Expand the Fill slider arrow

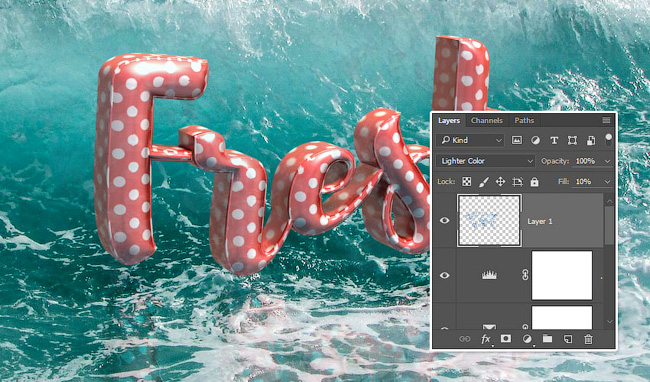[607, 181]
